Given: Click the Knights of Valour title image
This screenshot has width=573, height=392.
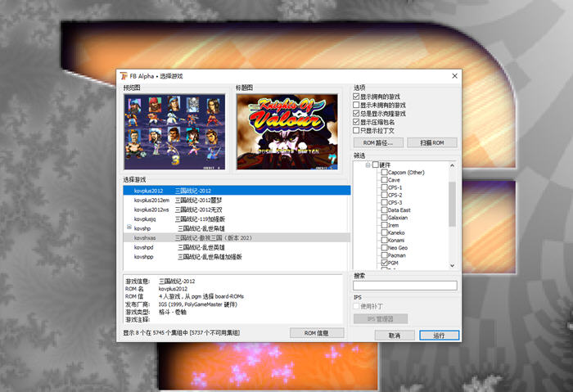Looking at the screenshot, I should click(286, 132).
